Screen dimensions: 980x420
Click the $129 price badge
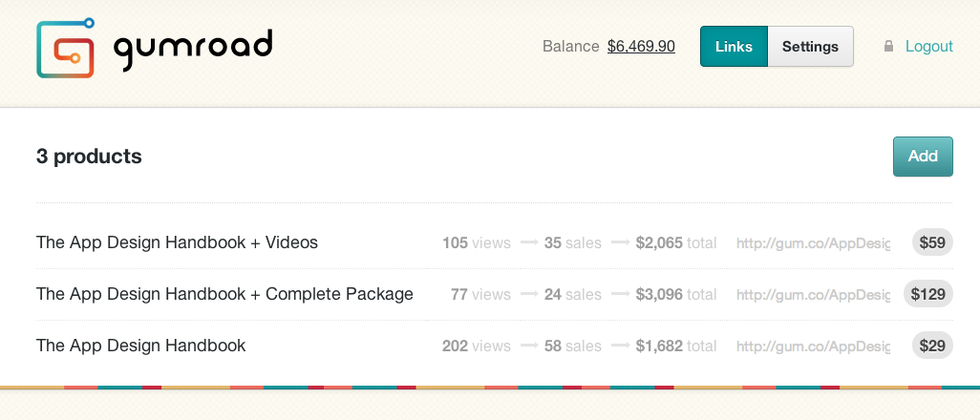(x=927, y=294)
